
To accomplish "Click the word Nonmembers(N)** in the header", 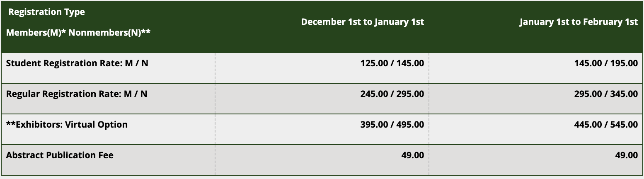I will click(109, 32).
